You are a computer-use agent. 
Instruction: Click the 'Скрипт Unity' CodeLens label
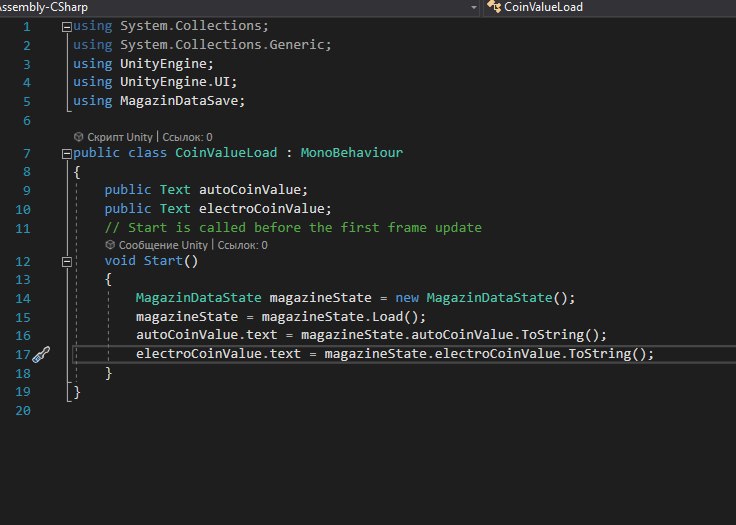pyautogui.click(x=120, y=137)
